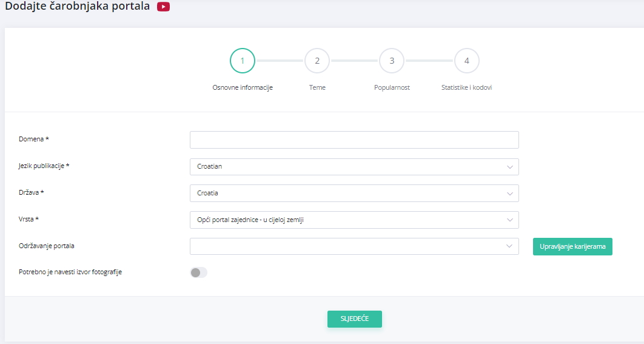Switch to the Teme step label

pyautogui.click(x=317, y=87)
